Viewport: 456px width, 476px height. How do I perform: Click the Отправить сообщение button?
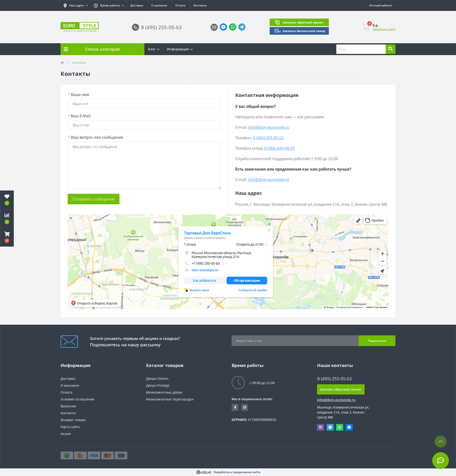[x=93, y=199]
